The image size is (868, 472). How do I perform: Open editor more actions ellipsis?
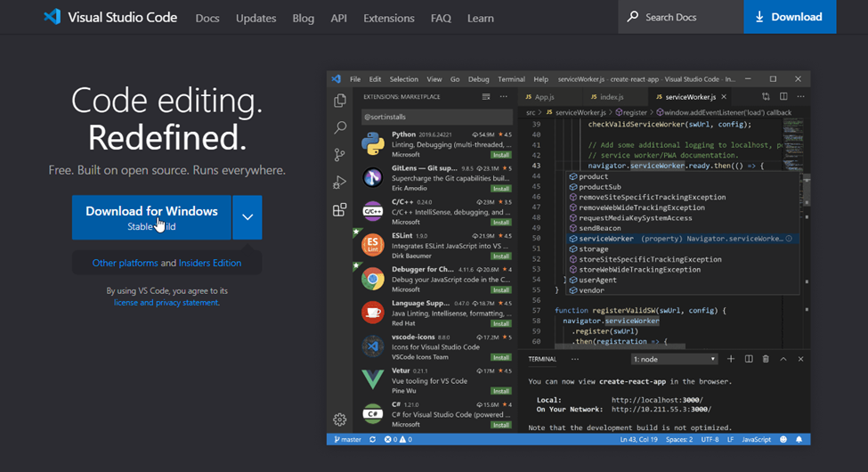pos(800,96)
